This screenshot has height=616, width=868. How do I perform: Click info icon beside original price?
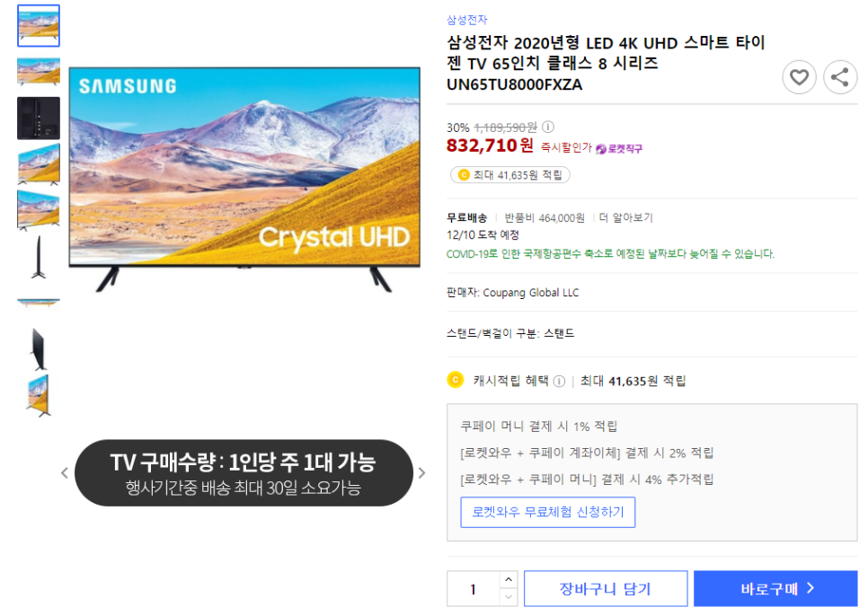tap(547, 128)
